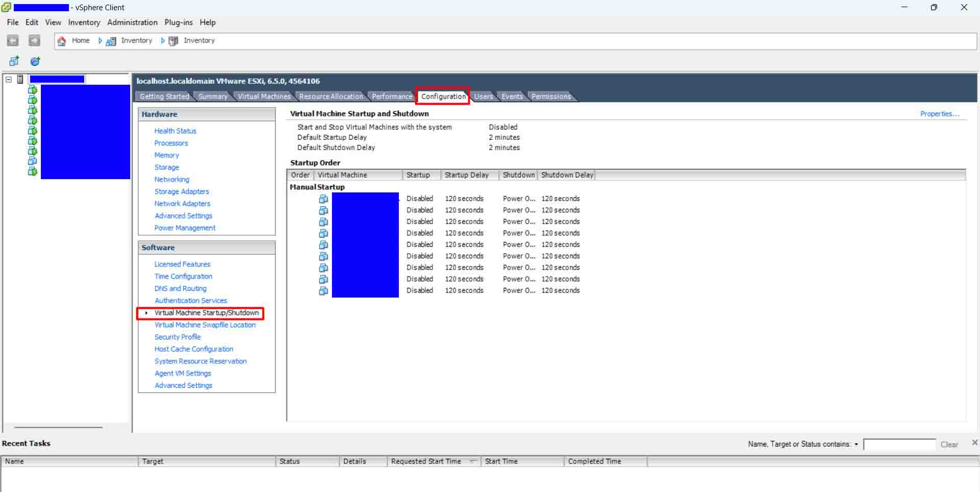This screenshot has width=980, height=492.
Task: Select the host server icon in inventory tree
Action: click(x=20, y=79)
